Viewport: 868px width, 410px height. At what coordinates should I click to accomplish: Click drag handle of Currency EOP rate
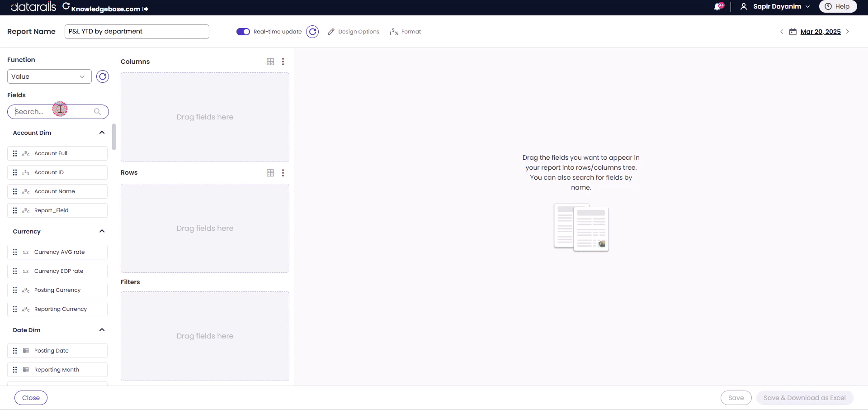(15, 271)
